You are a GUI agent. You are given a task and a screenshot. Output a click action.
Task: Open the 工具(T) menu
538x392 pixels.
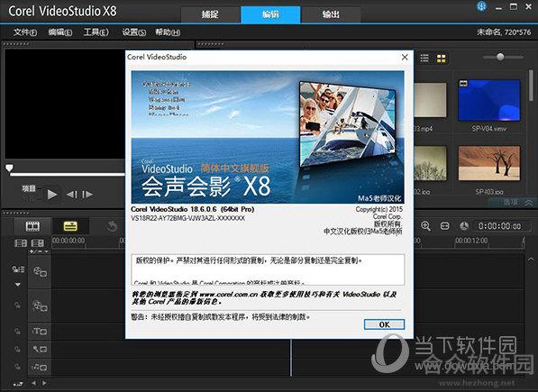tap(96, 32)
